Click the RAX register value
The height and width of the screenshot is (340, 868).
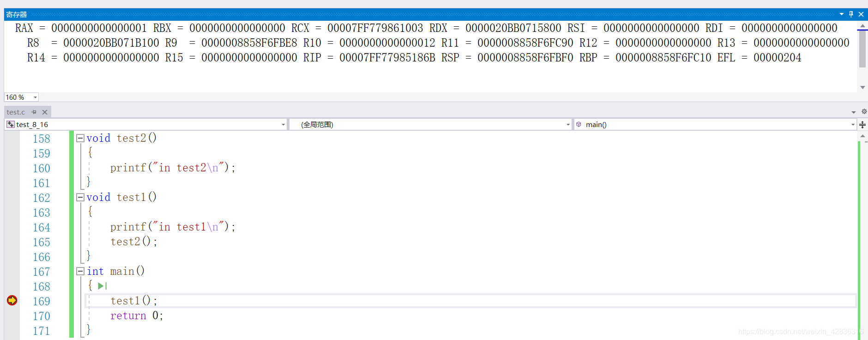tap(99, 28)
